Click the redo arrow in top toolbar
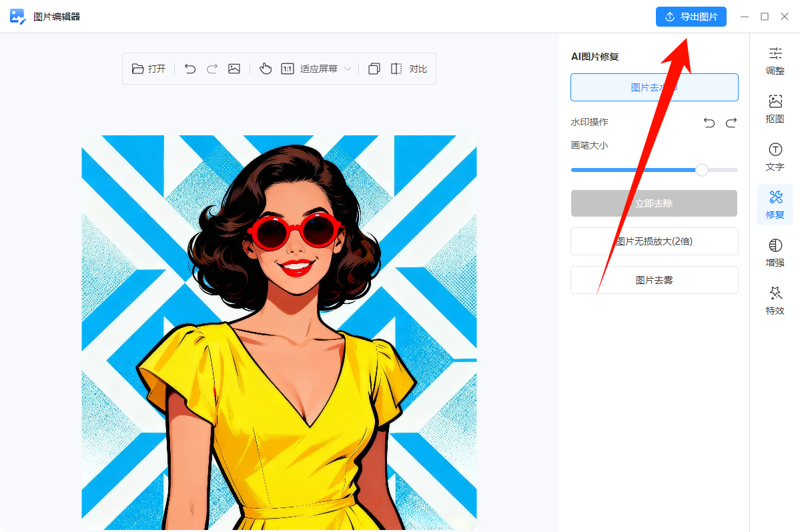The image size is (800, 532). [x=212, y=69]
